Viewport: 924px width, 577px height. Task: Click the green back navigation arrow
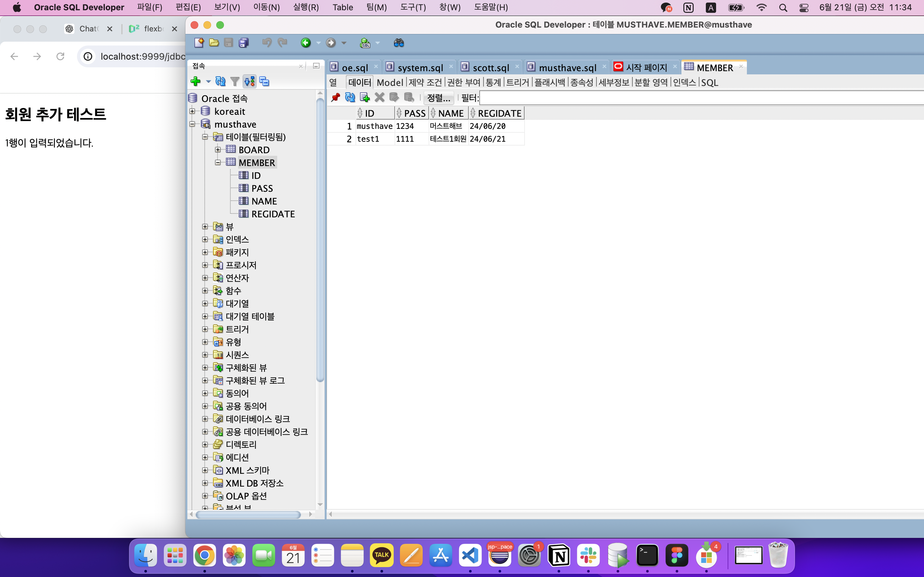306,43
